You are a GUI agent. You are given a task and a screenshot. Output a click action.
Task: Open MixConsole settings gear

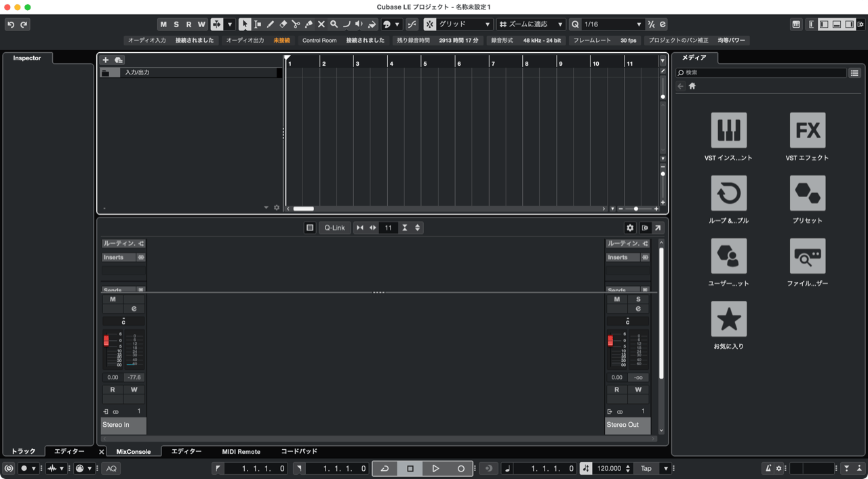629,228
